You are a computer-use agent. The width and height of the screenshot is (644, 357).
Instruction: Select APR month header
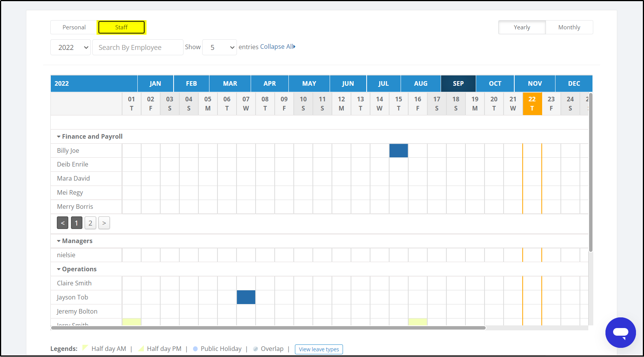[x=270, y=83]
